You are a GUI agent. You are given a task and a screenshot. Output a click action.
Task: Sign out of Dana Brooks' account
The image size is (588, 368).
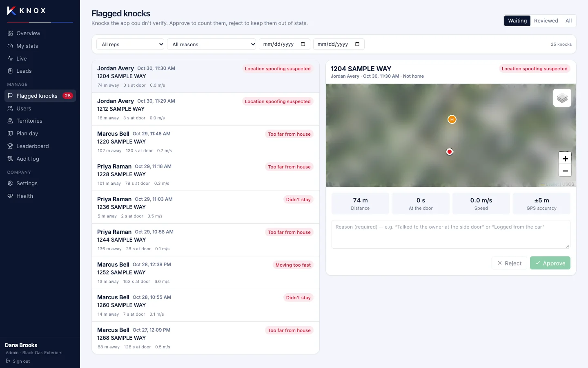point(18,361)
